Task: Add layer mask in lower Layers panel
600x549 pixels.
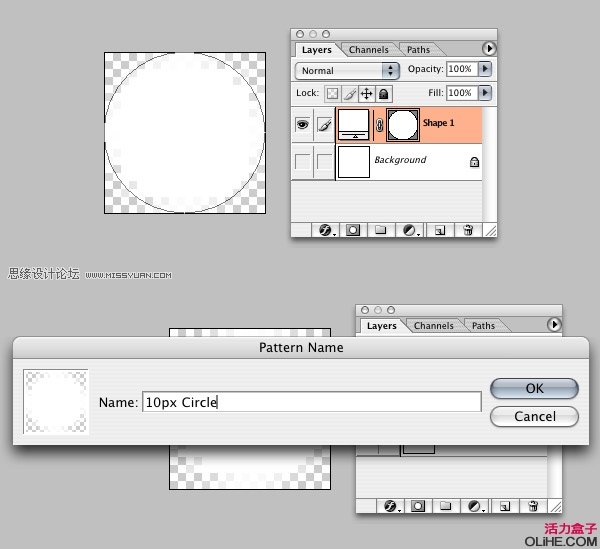Action: pyautogui.click(x=418, y=507)
